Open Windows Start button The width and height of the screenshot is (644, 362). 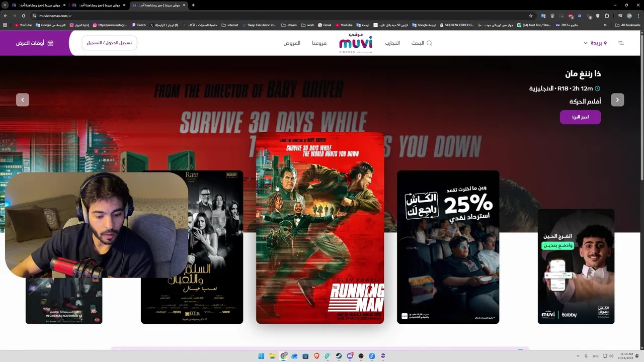pos(261,356)
